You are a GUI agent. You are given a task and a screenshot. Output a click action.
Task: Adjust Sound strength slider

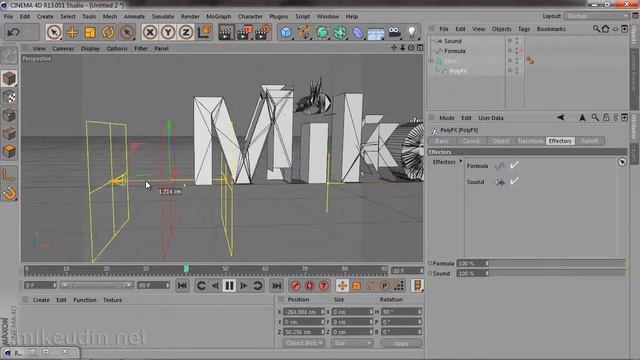[557, 273]
